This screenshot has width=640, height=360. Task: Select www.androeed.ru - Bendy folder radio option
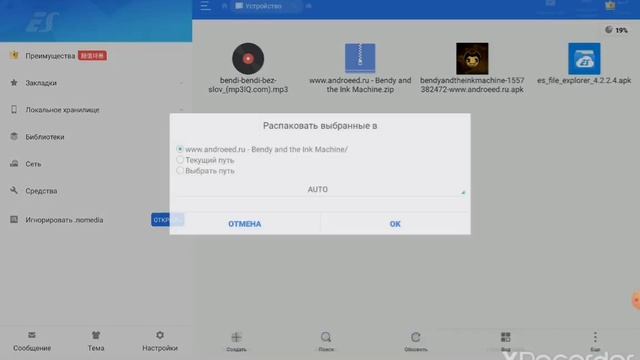[180, 149]
